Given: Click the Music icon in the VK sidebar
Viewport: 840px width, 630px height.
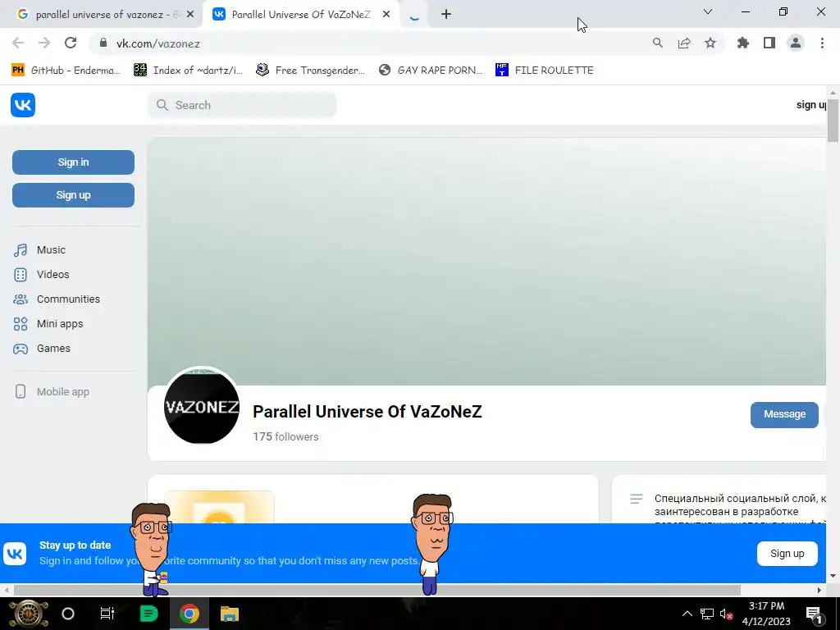Looking at the screenshot, I should click(21, 250).
